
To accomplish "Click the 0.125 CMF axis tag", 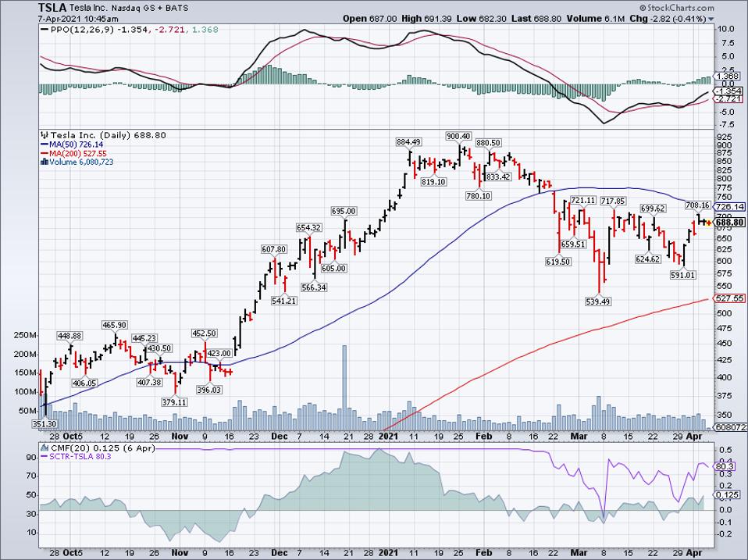I will point(727,495).
